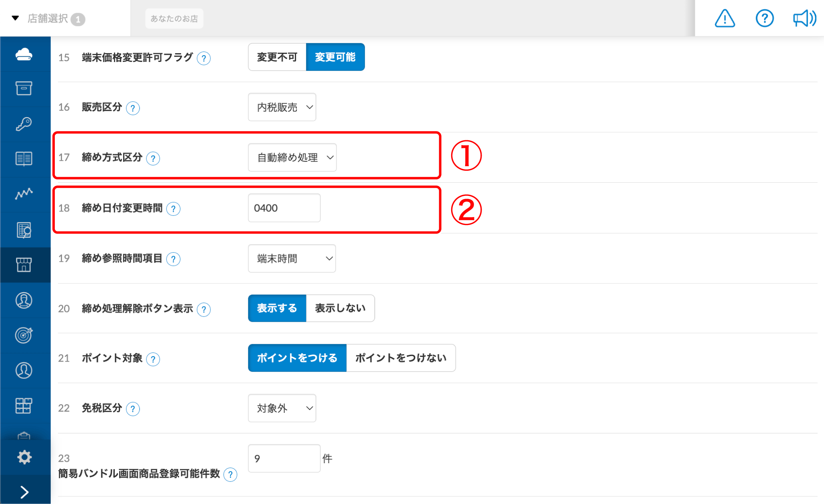This screenshot has width=824, height=504.
Task: Open the settings gear icon in sidebar
Action: [x=25, y=457]
